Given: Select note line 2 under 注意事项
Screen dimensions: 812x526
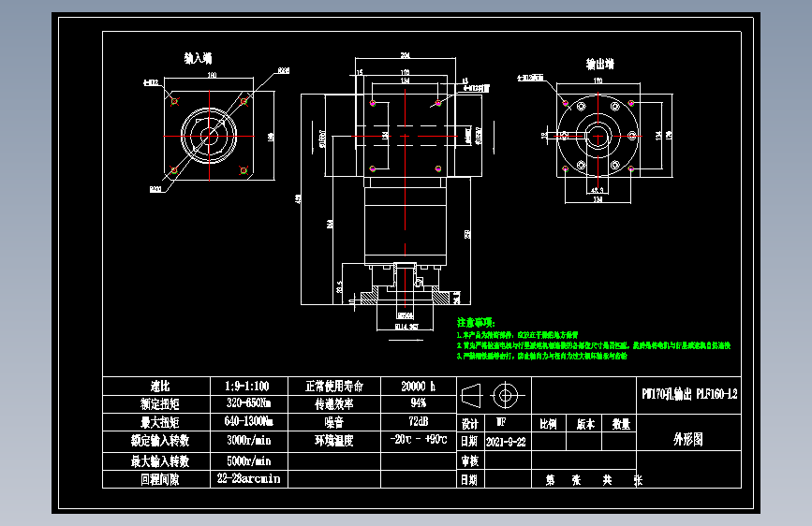Looking at the screenshot, I should pos(594,345).
